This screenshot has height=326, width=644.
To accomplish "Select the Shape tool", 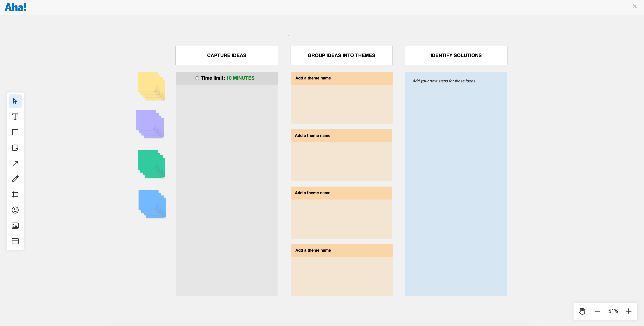I will pos(15,132).
